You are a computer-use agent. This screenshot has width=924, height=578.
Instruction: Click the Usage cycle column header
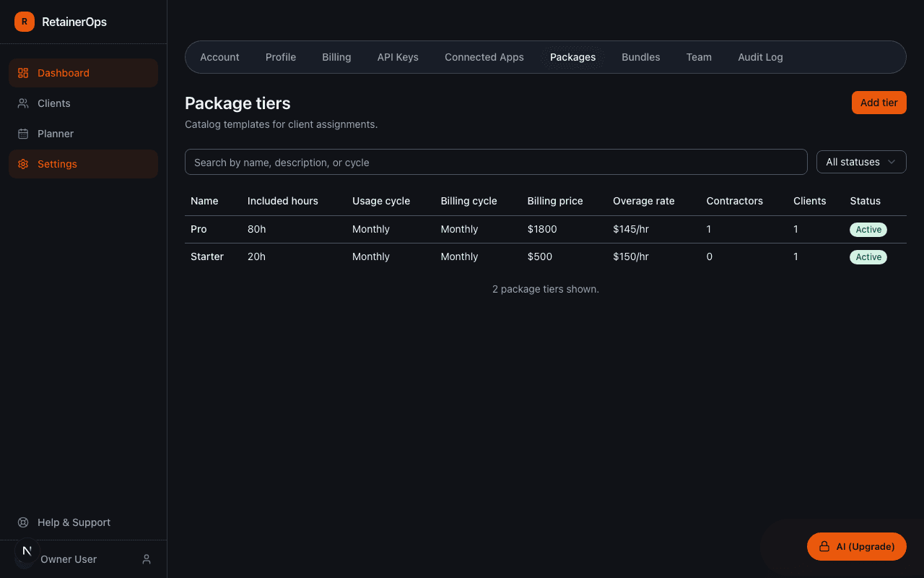click(x=381, y=201)
